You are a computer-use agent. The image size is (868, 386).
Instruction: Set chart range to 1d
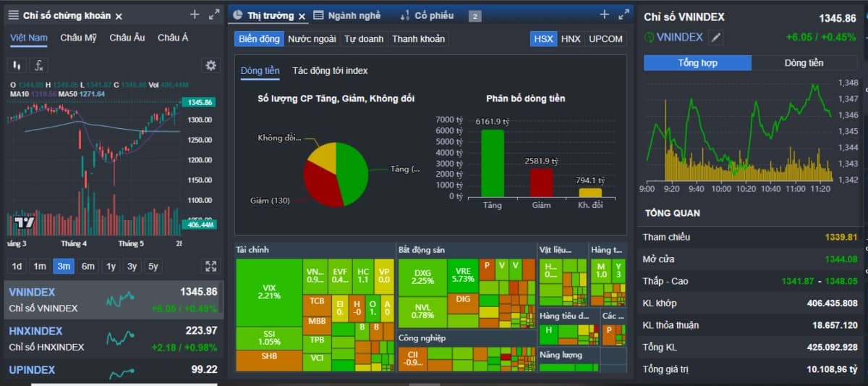(x=17, y=266)
